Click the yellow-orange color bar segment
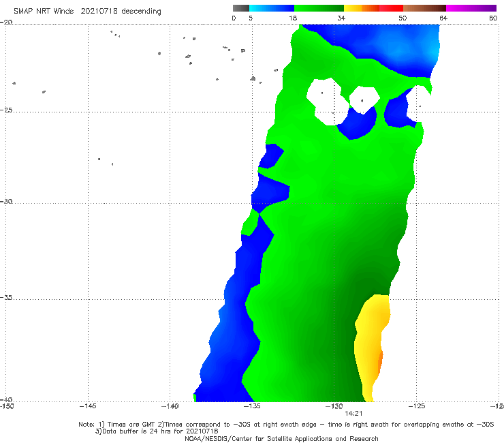Viewport: 504px width, 443px height. (362, 8)
